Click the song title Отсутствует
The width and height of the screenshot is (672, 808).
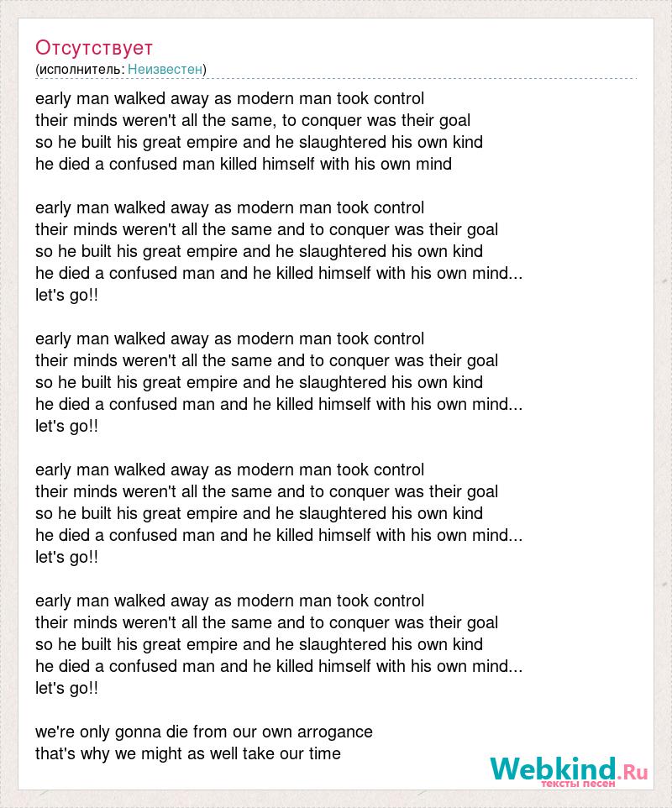(94, 47)
